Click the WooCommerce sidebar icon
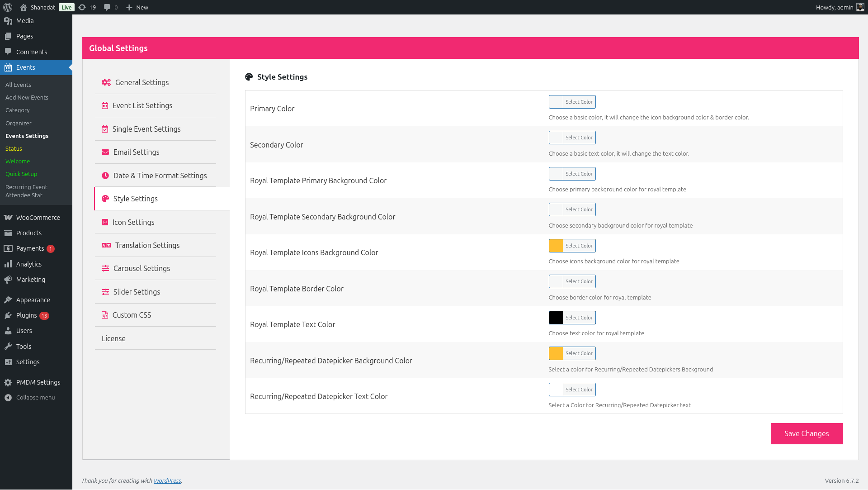868x490 pixels. point(8,218)
